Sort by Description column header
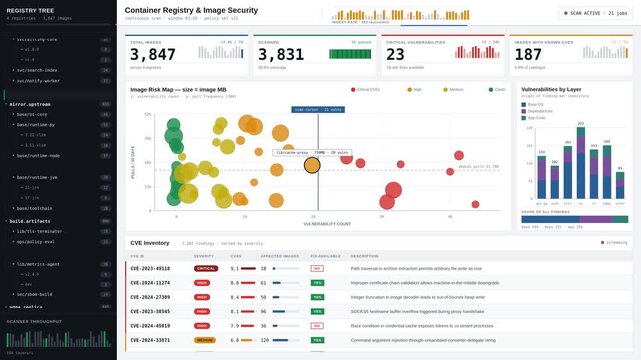This screenshot has height=360, width=641. pyautogui.click(x=364, y=256)
